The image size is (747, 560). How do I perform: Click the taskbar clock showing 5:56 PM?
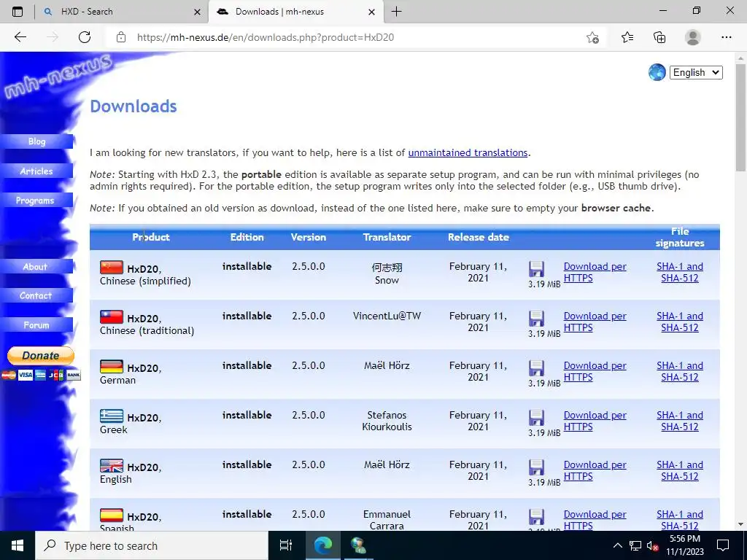pos(685,545)
